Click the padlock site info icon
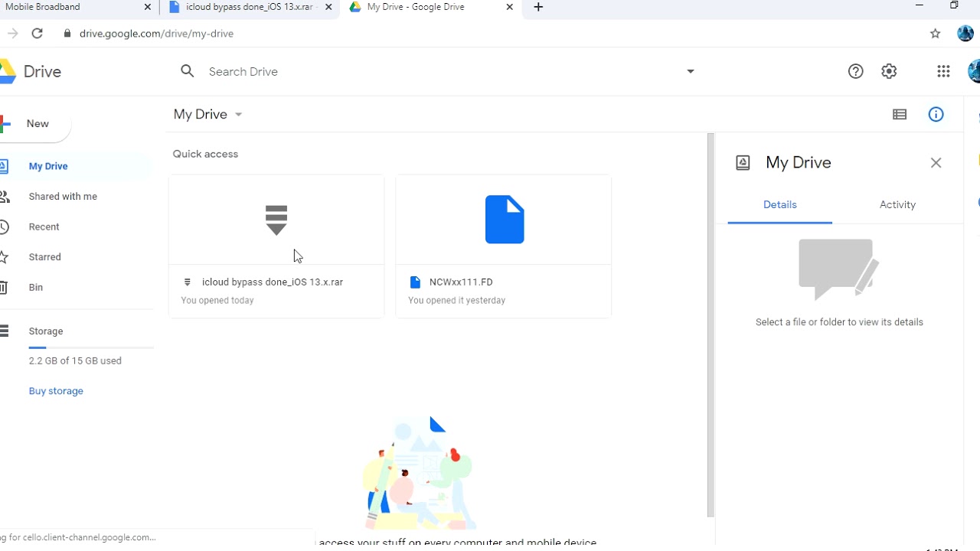This screenshot has width=980, height=551. 67,34
